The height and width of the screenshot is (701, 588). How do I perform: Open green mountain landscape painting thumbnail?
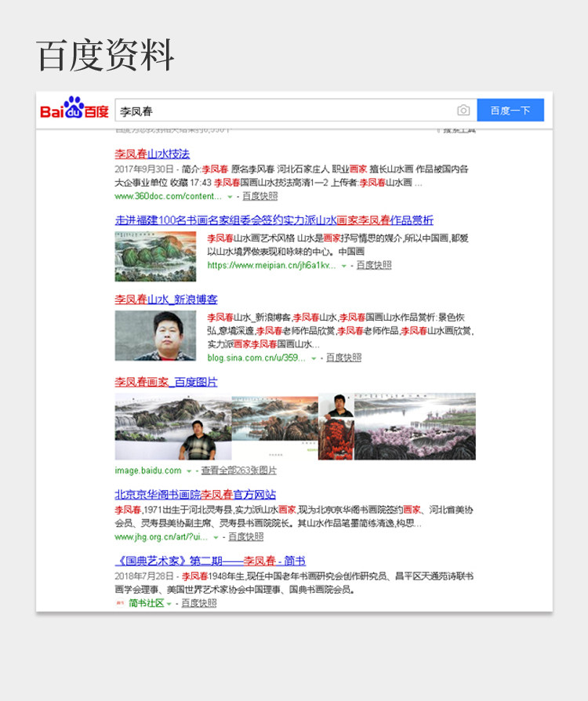(155, 256)
